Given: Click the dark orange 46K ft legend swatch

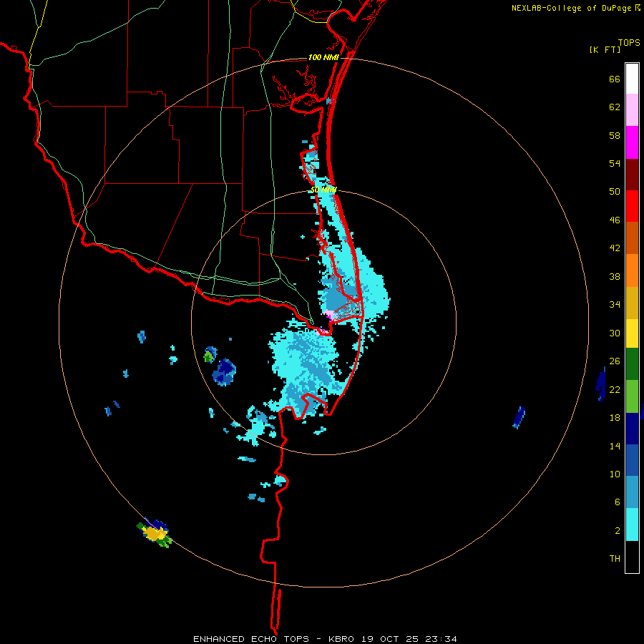Looking at the screenshot, I should [632, 238].
